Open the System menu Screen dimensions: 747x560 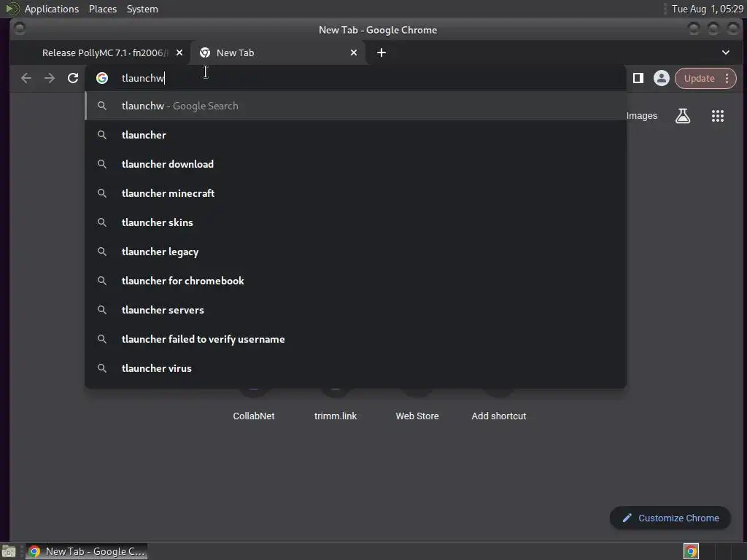click(142, 9)
